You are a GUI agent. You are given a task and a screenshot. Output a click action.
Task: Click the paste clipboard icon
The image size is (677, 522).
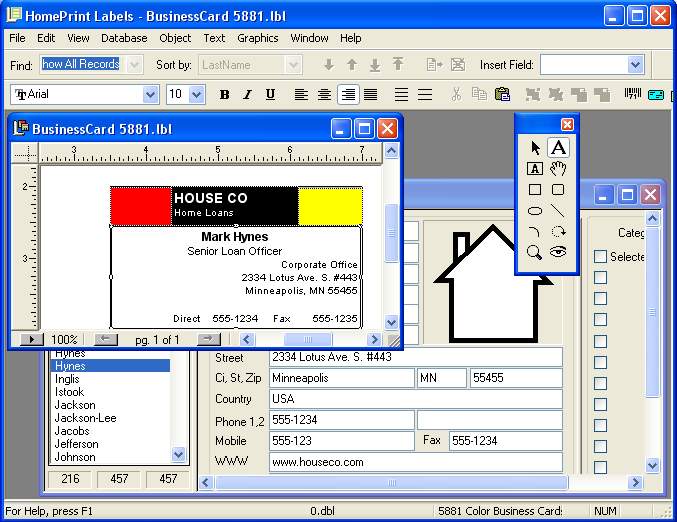[503, 94]
